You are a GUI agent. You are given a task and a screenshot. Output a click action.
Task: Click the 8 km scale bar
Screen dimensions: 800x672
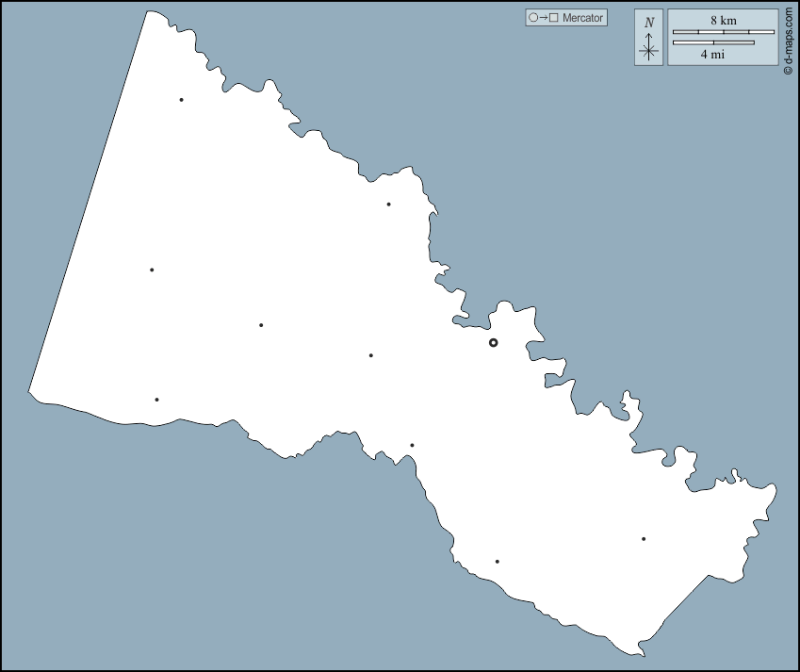[723, 32]
